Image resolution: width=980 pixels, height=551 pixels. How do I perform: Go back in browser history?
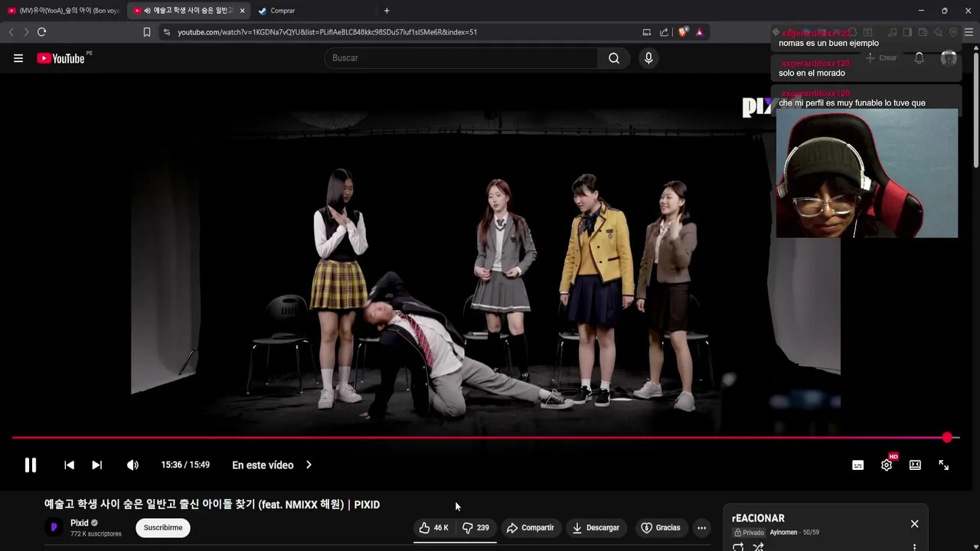(x=11, y=32)
